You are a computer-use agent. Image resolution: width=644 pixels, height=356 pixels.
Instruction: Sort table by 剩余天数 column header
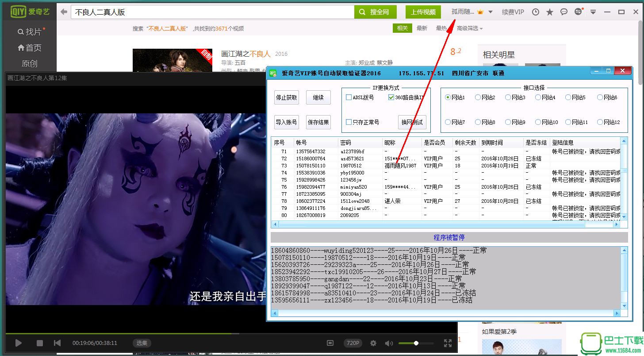pyautogui.click(x=466, y=143)
